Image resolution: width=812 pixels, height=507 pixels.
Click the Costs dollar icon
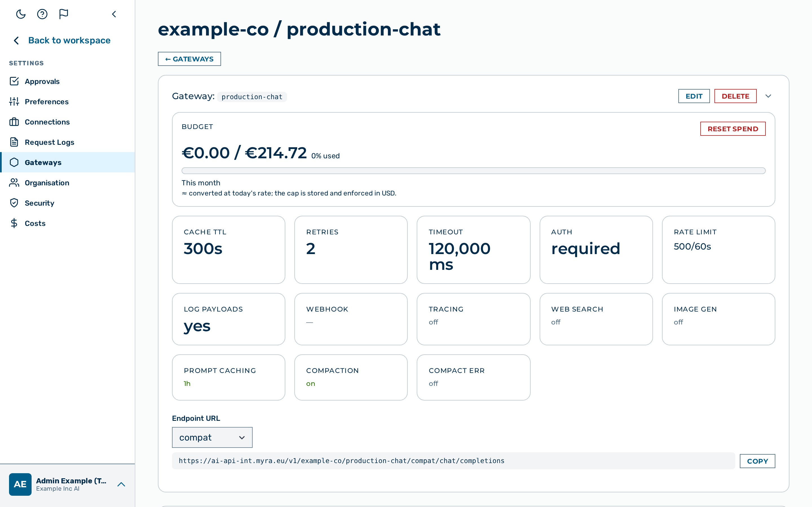click(x=14, y=223)
